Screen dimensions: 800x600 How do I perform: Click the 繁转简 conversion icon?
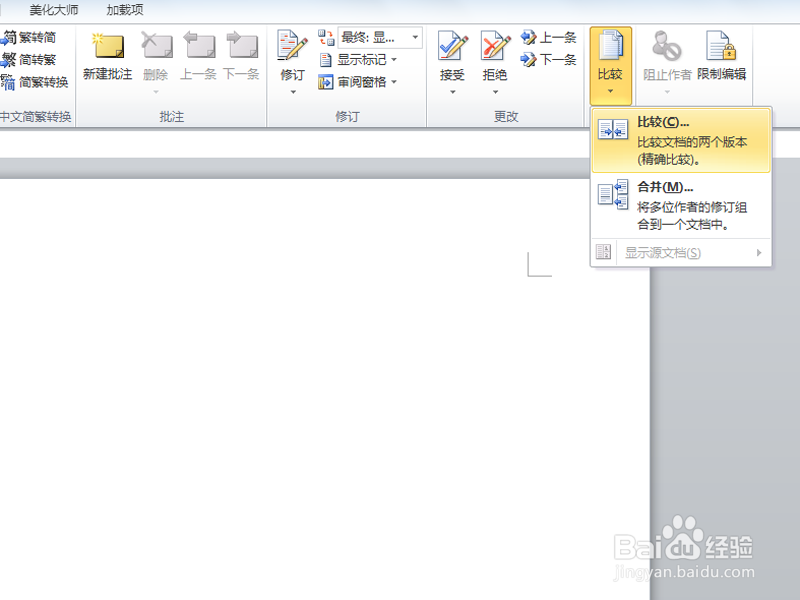[x=8, y=37]
